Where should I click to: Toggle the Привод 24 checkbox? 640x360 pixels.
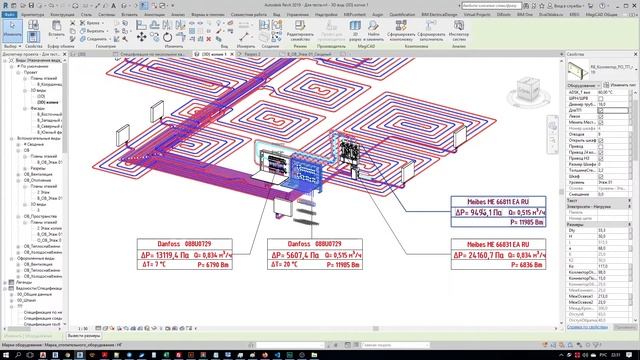pos(600,152)
